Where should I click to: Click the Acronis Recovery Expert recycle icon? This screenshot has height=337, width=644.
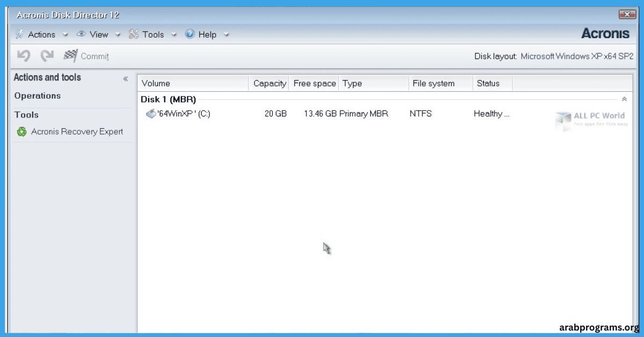[x=22, y=131]
